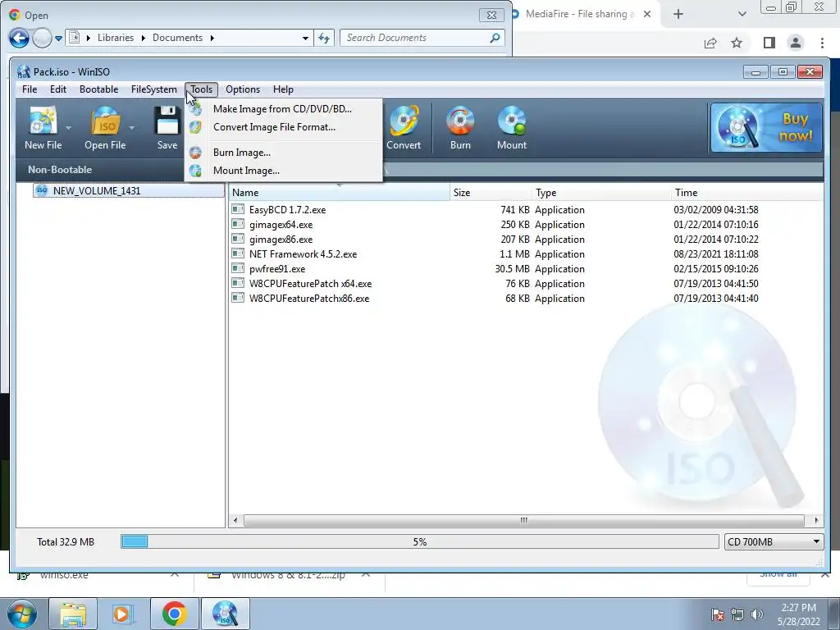The width and height of the screenshot is (840, 630).
Task: Click the 30.5 MB size cell
Action: tap(512, 269)
